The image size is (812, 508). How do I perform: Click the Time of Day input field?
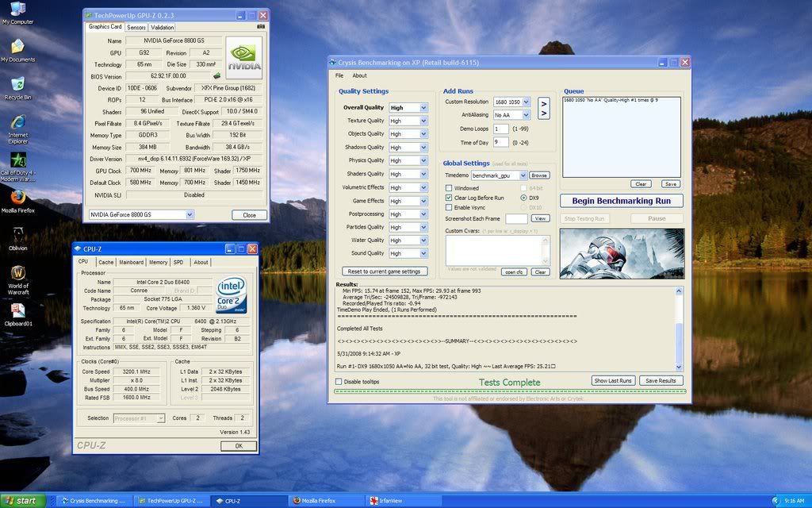pos(501,142)
